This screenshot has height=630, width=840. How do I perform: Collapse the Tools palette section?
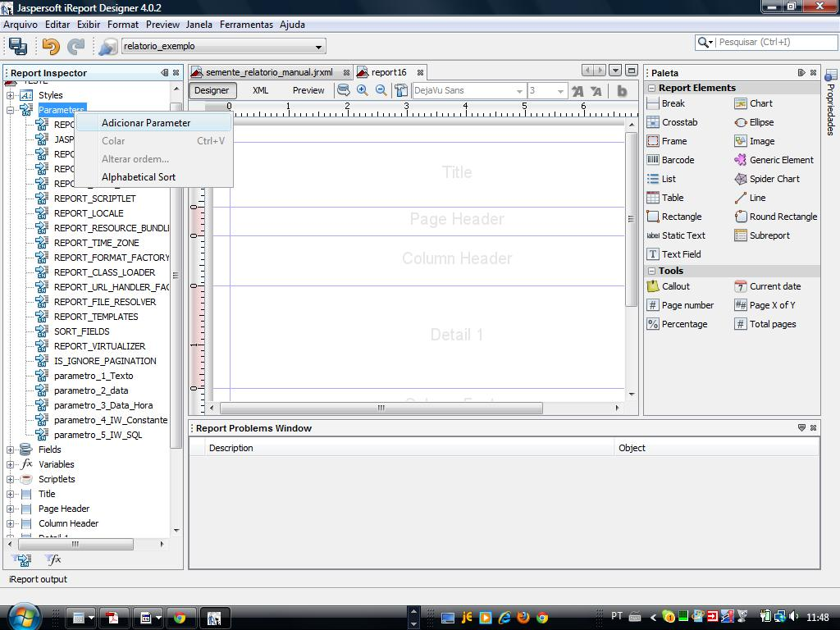point(652,271)
